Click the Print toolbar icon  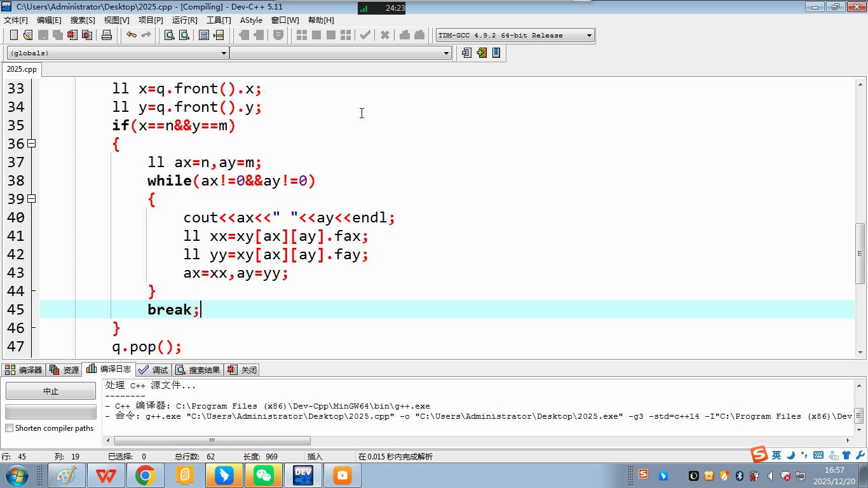click(x=107, y=35)
